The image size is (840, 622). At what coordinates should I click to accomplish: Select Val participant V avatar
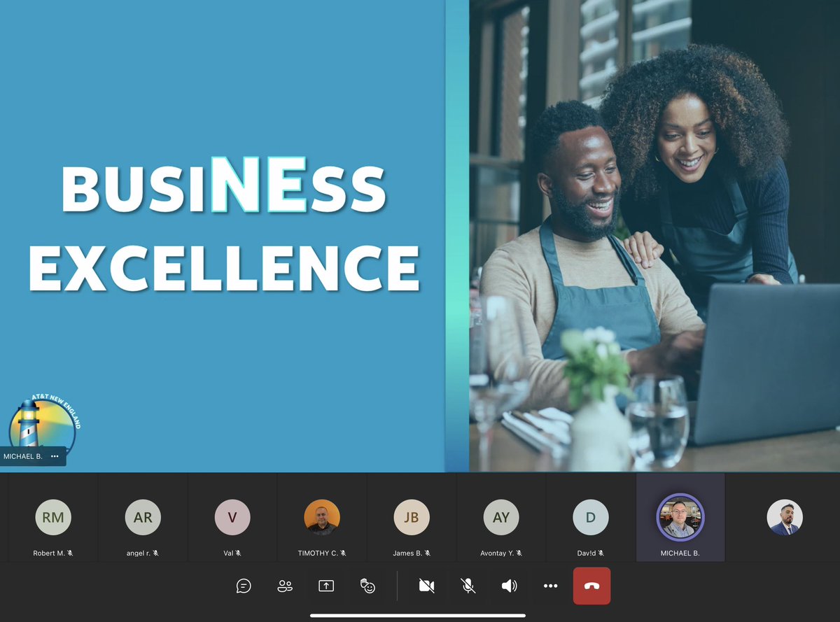(x=232, y=518)
